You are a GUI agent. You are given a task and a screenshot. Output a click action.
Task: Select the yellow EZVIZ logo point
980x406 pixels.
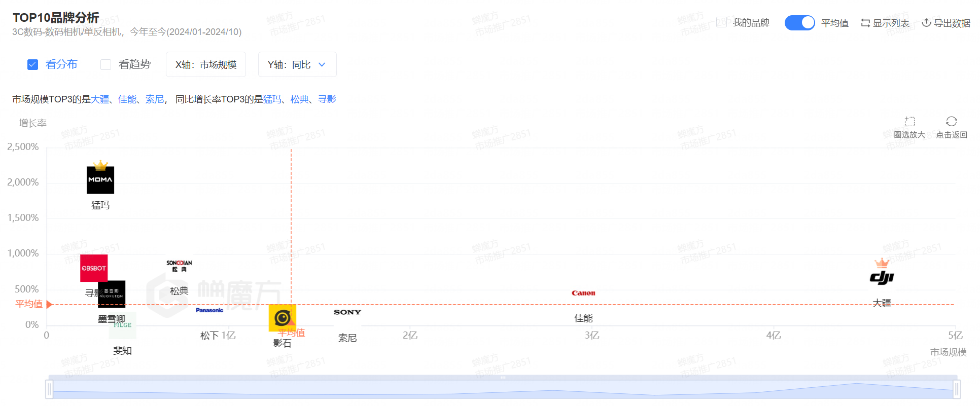[282, 318]
